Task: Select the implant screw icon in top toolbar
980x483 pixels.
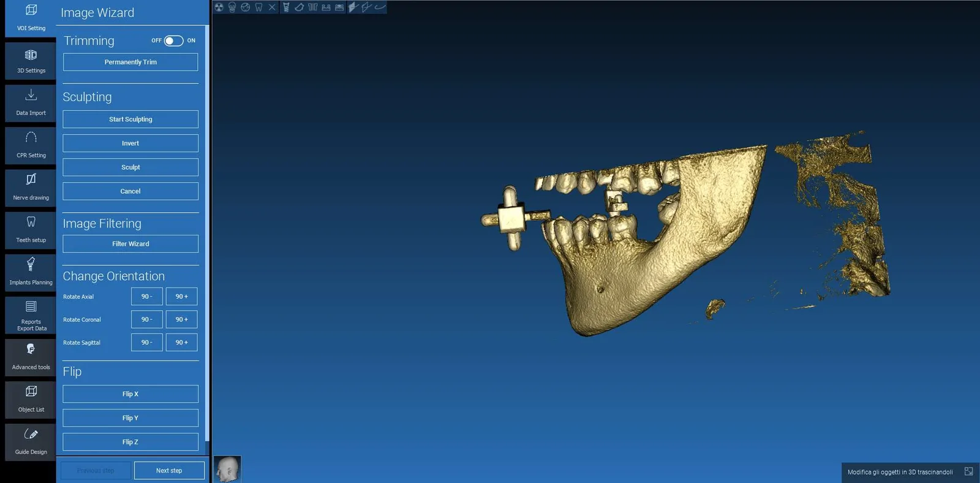Action: (286, 7)
